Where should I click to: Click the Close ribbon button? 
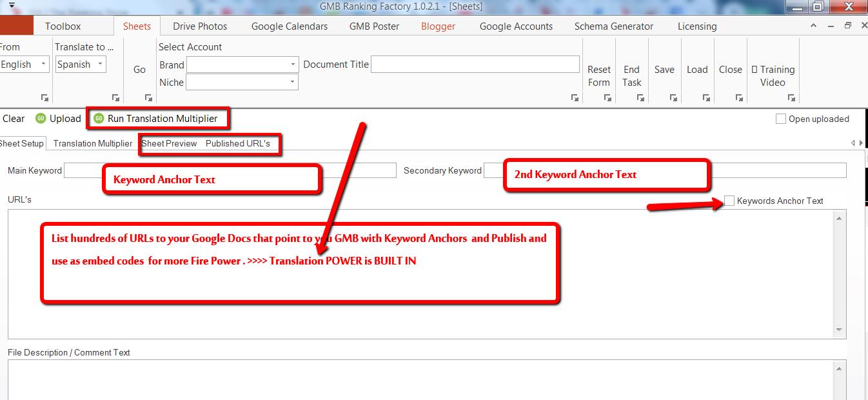click(731, 70)
